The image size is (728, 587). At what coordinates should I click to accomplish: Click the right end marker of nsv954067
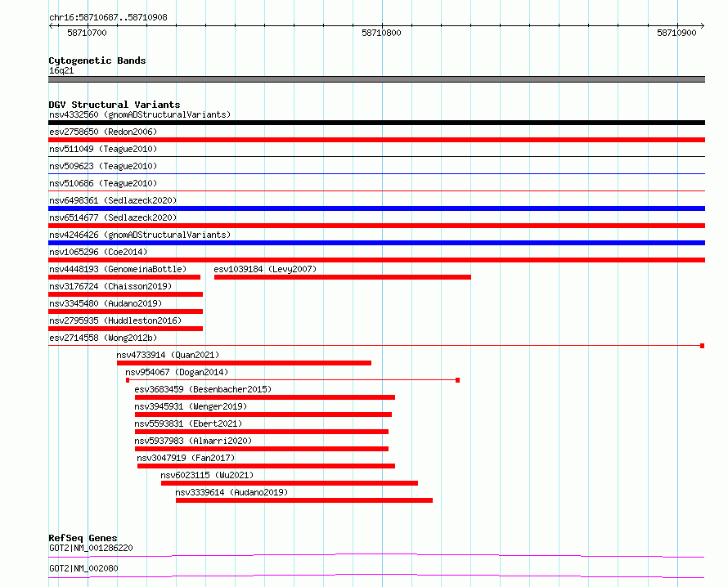click(458, 380)
